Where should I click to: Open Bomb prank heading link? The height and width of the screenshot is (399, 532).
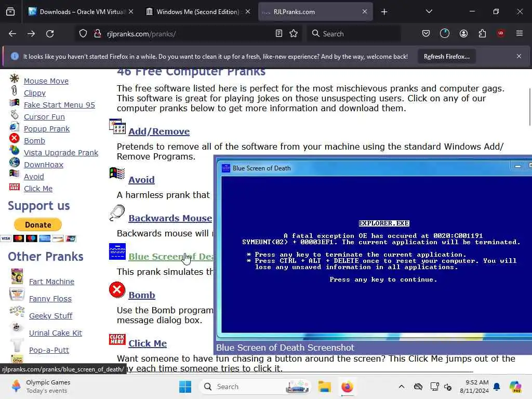point(142,295)
